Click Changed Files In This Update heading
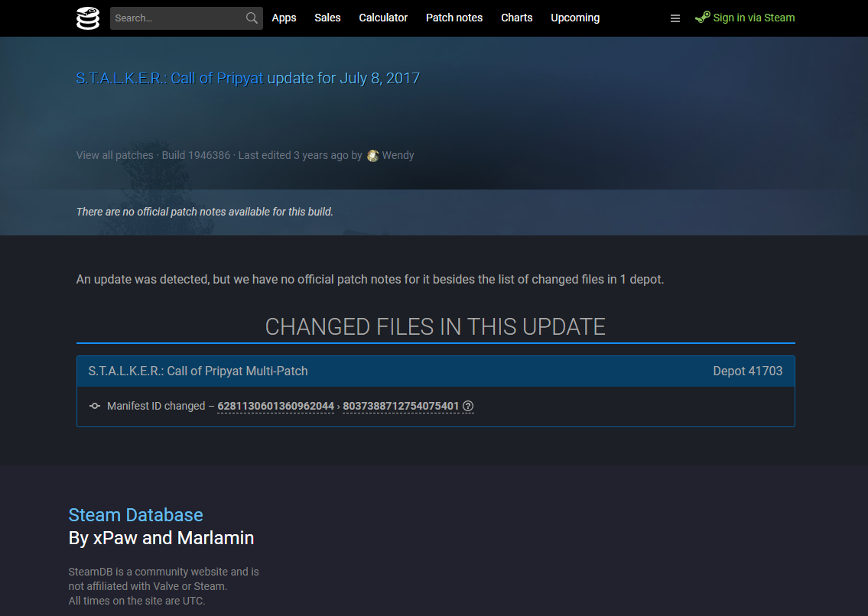The width and height of the screenshot is (868, 616). pyautogui.click(x=435, y=327)
